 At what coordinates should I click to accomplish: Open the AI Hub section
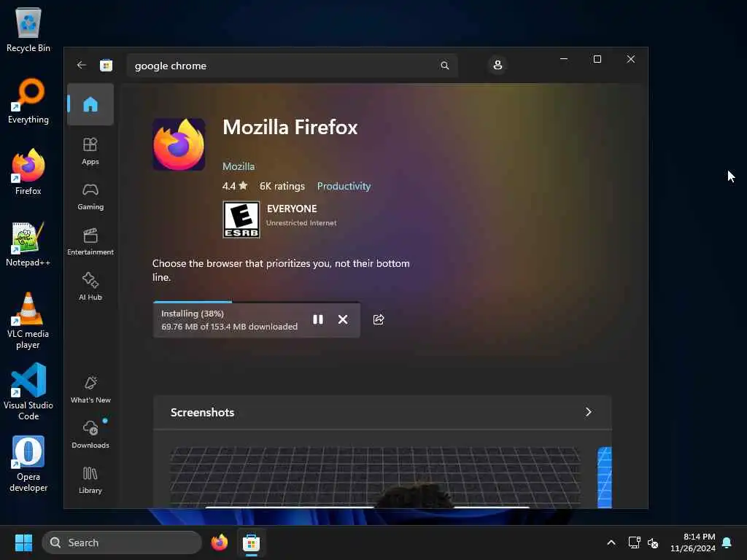click(x=90, y=286)
